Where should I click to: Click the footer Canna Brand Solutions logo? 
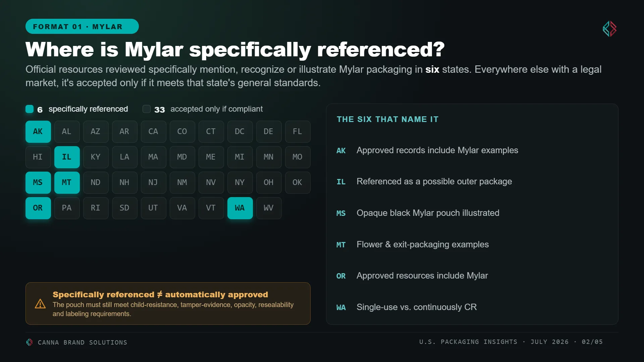30,342
